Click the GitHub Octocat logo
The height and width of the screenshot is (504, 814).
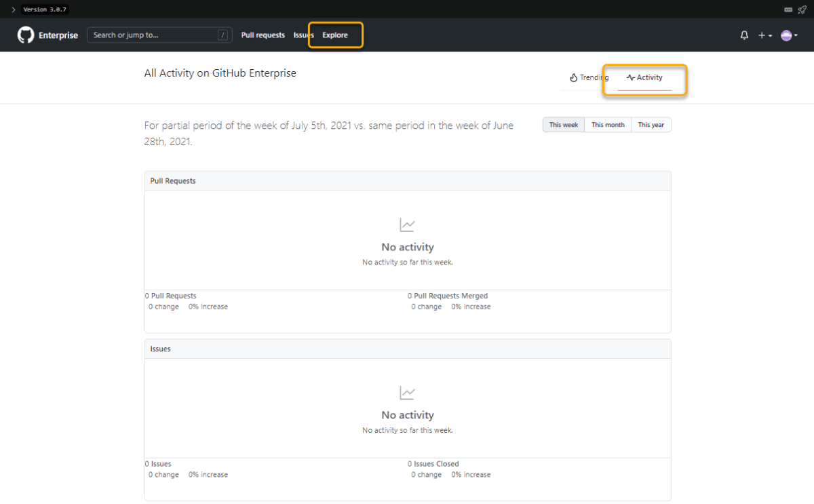(26, 35)
